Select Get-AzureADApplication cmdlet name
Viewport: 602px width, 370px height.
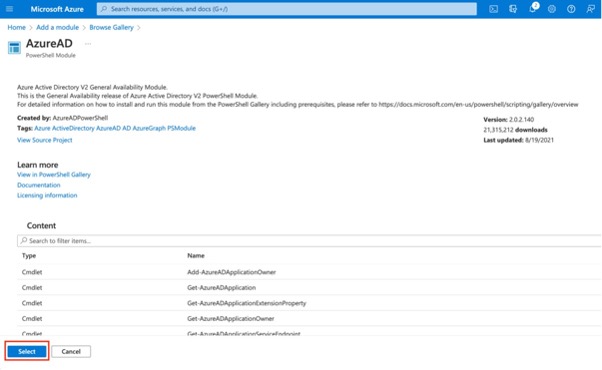pos(222,287)
